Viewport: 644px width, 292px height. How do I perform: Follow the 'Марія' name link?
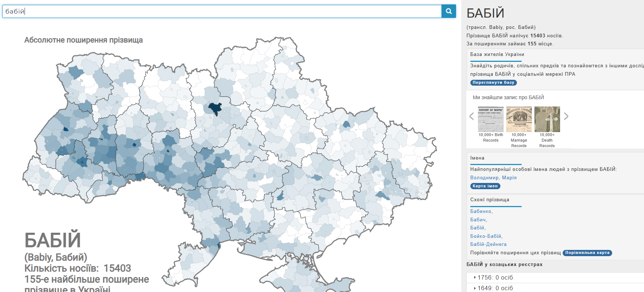[x=509, y=178]
